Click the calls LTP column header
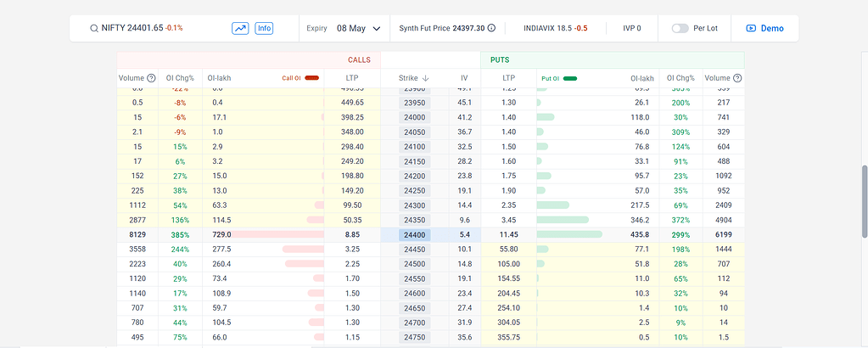868x348 pixels. [352, 78]
